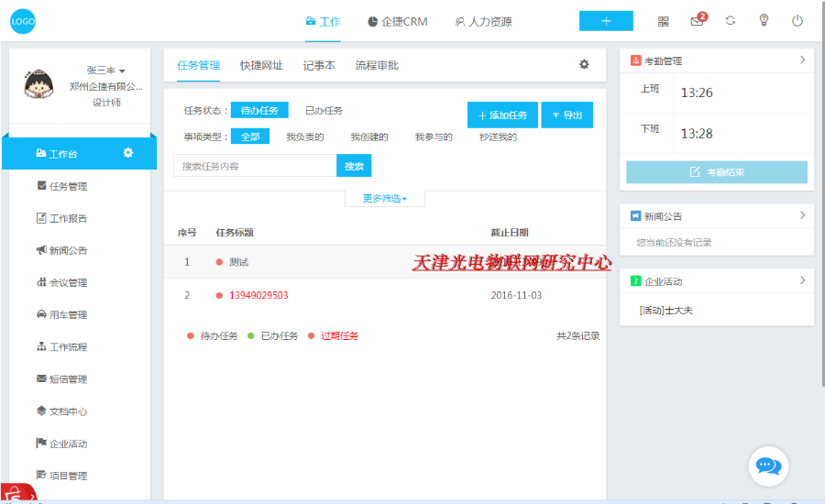Filter by 待办任务 status
Screen dimensions: 825x504
tap(259, 110)
